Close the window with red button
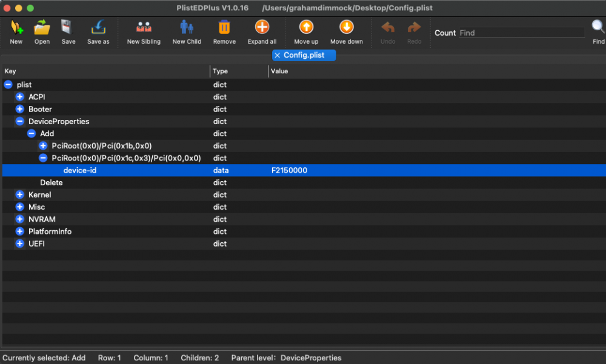 point(7,8)
